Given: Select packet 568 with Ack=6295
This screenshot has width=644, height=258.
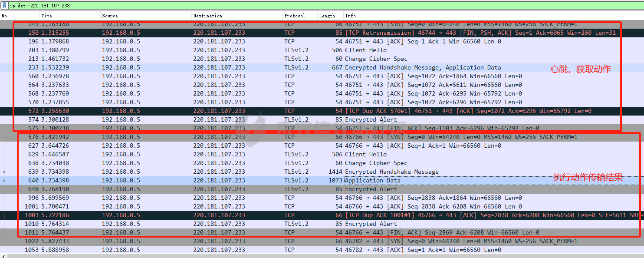Looking at the screenshot, I should (322, 93).
